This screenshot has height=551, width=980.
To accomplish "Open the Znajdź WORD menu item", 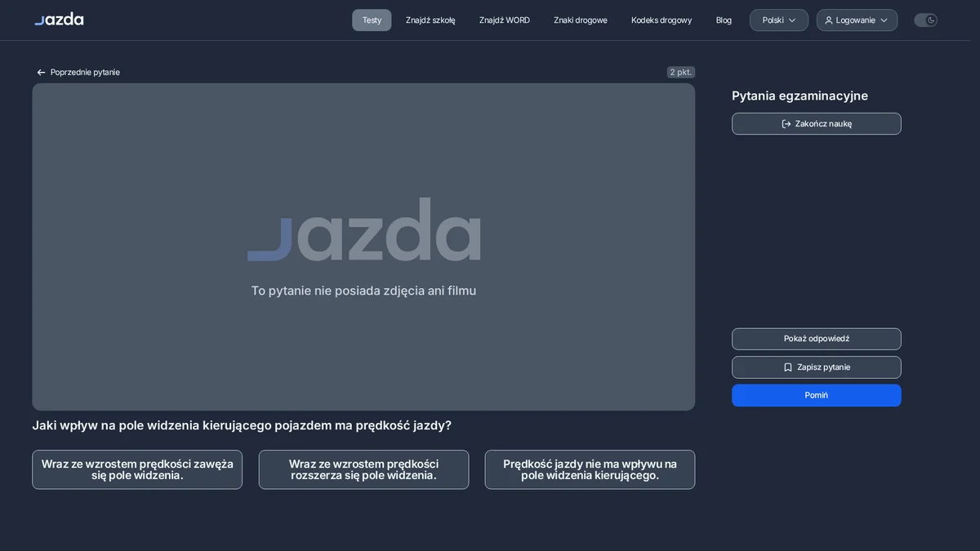I will (505, 20).
